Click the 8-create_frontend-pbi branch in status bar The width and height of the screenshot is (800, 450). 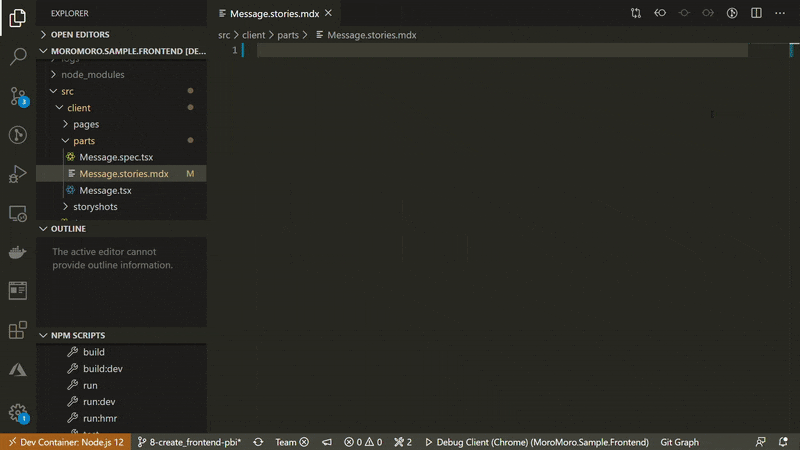[x=189, y=442]
